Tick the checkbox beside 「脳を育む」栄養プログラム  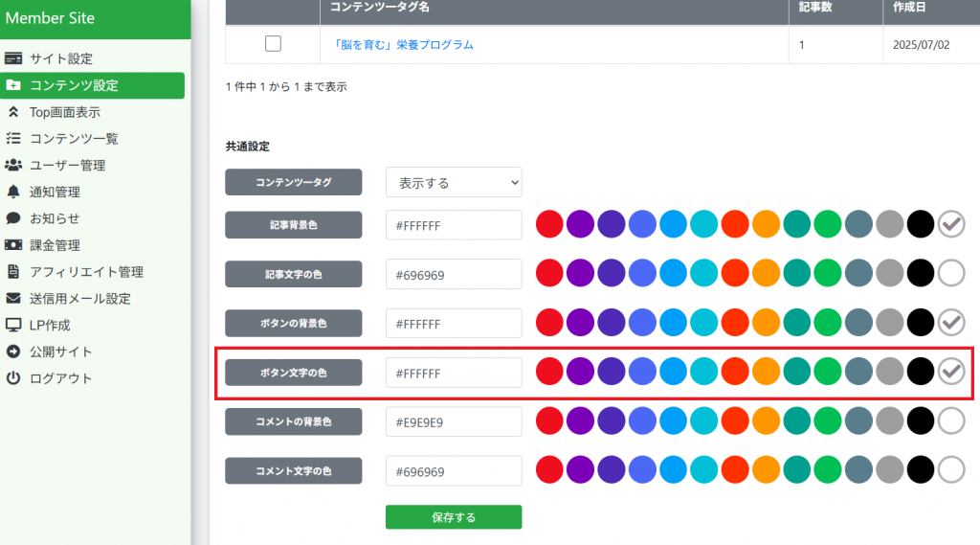click(x=273, y=44)
